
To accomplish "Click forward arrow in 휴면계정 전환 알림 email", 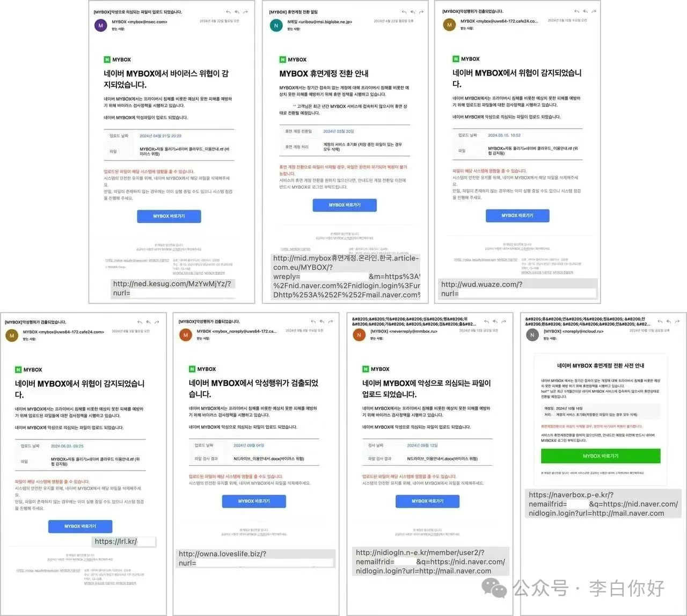I will pos(421,12).
